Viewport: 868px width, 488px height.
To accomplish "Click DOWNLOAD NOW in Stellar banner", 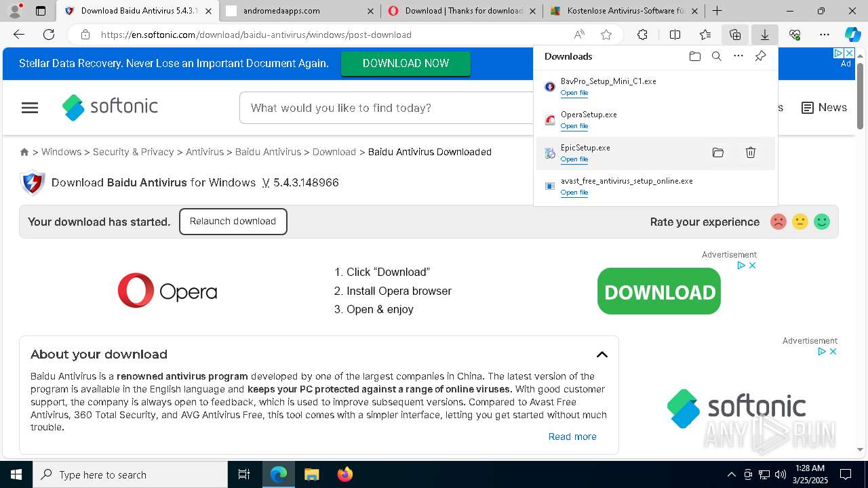I will (x=406, y=63).
